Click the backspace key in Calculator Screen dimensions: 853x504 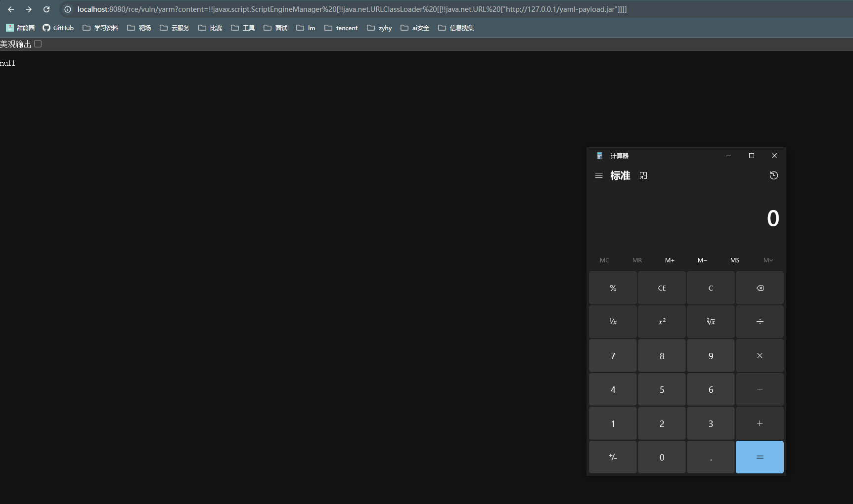tap(760, 288)
